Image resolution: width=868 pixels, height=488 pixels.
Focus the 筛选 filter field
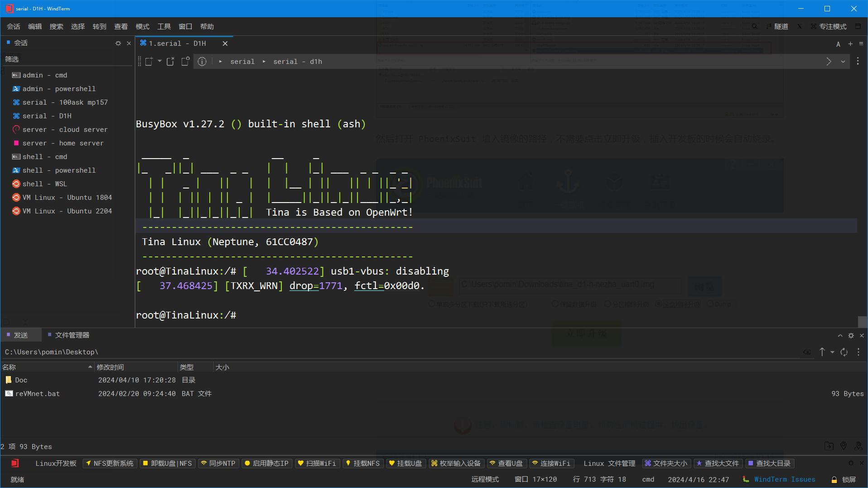coord(67,59)
